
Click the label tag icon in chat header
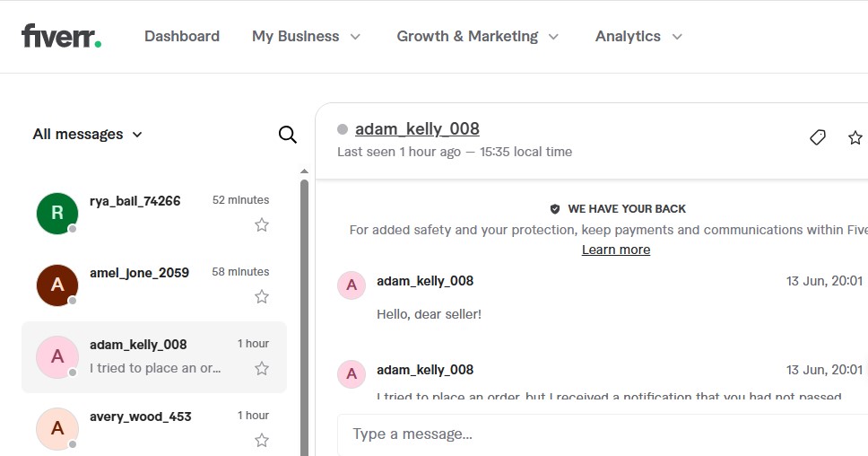point(817,137)
